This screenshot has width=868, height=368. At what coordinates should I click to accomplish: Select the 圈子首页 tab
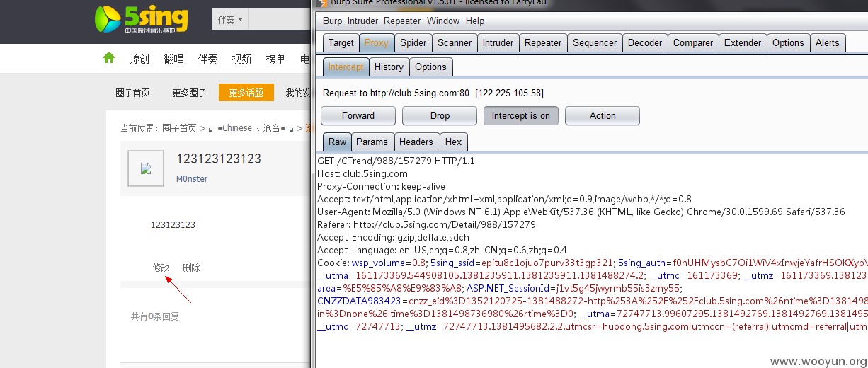(132, 93)
